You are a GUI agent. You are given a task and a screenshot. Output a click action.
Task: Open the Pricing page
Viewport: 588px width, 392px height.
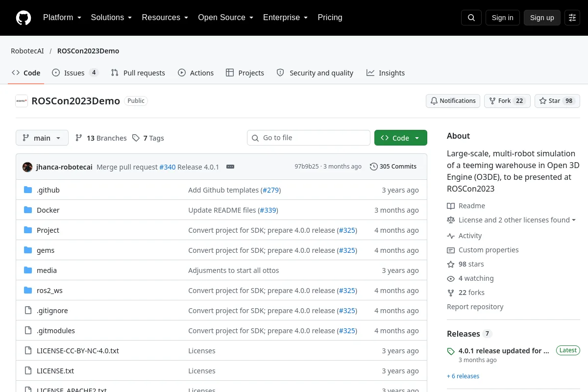(x=330, y=18)
